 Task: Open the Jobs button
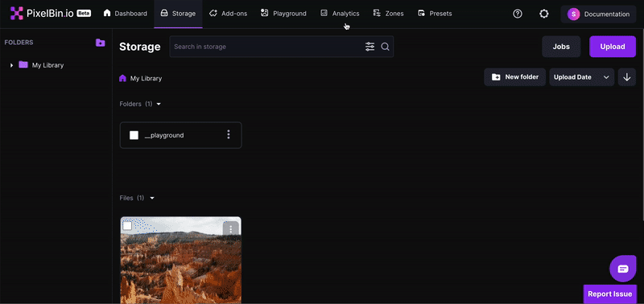[561, 47]
